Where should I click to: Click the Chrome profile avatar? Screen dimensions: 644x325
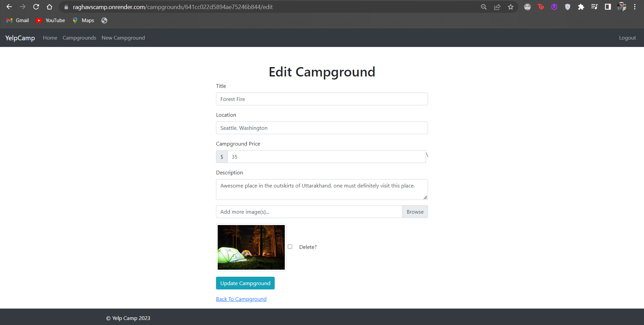coord(622,7)
